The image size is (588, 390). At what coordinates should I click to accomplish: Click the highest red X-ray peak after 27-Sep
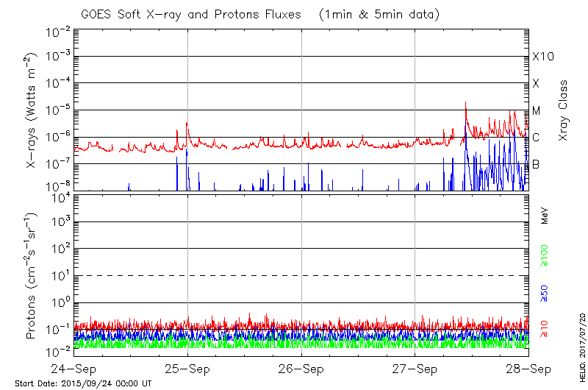click(x=466, y=103)
